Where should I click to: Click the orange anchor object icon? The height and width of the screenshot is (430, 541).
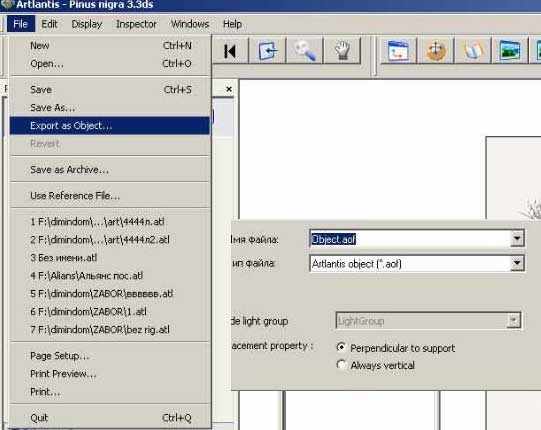point(436,51)
